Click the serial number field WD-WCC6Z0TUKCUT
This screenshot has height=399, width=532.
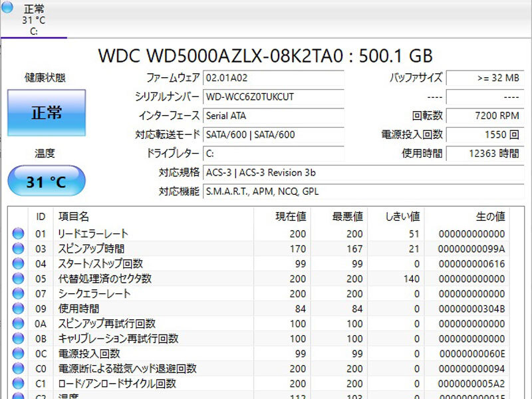point(273,97)
